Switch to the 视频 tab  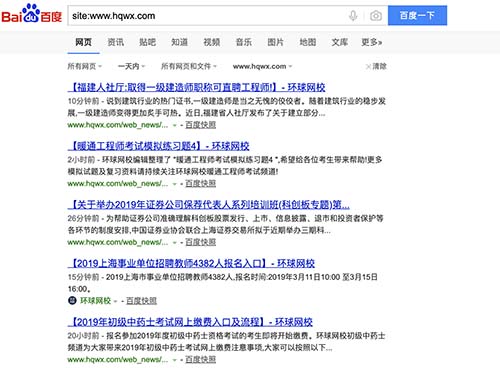[x=212, y=42]
